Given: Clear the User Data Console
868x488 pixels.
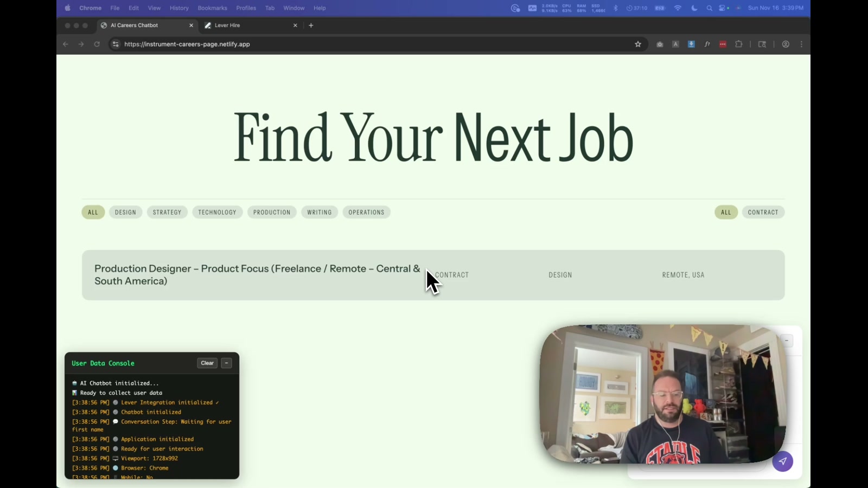Looking at the screenshot, I should click(207, 363).
